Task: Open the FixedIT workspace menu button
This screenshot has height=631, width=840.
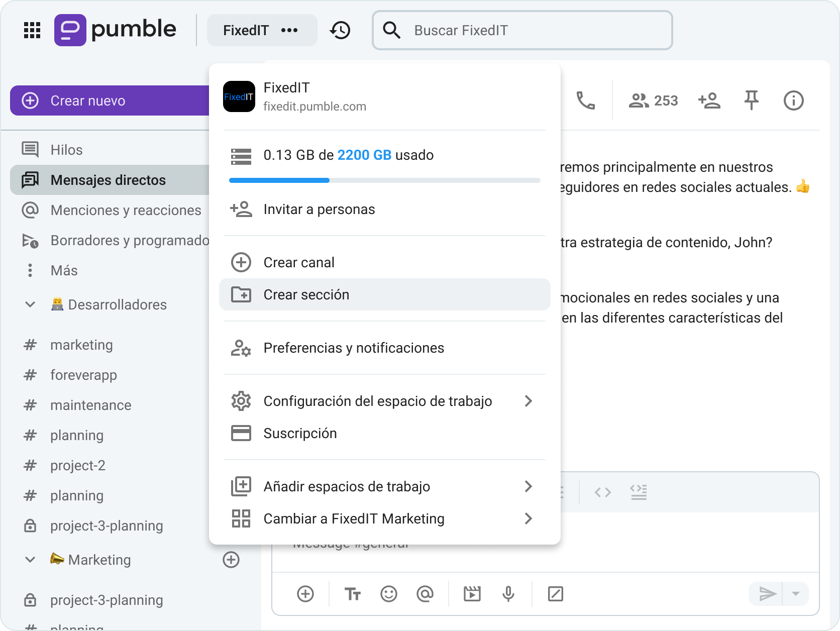Action: [261, 30]
